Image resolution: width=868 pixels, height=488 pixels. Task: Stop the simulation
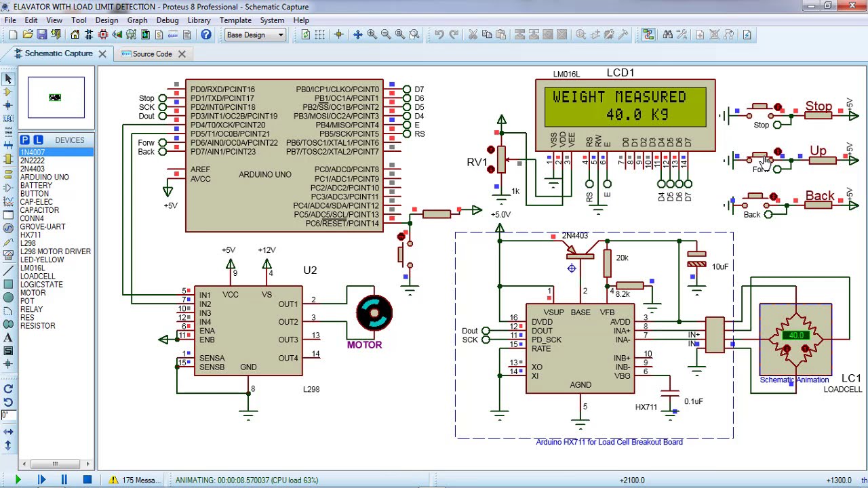click(87, 480)
